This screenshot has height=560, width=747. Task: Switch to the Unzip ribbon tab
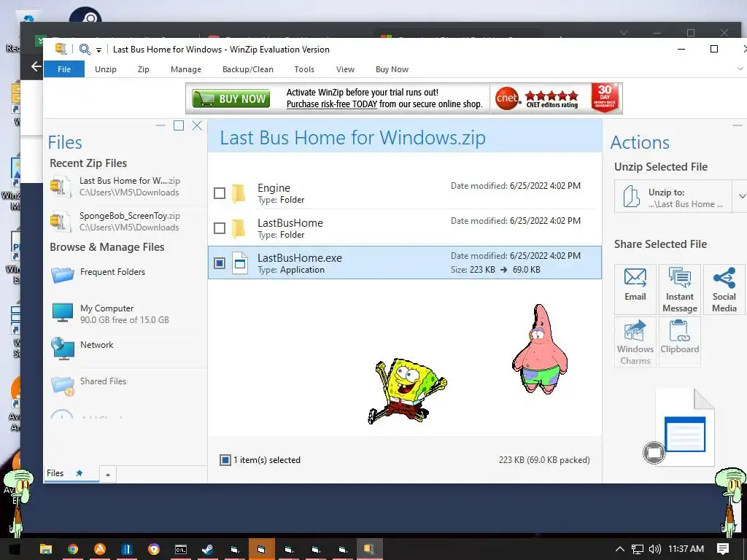(105, 69)
